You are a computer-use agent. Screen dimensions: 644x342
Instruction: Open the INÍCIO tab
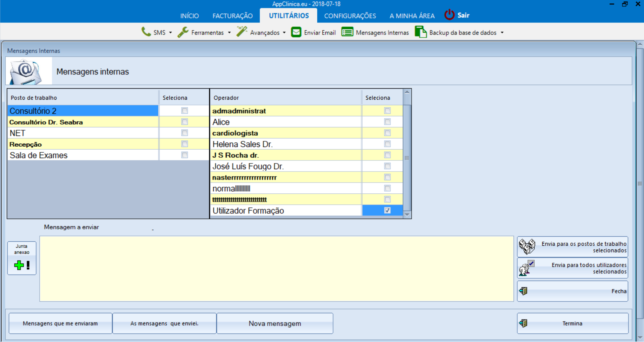190,16
